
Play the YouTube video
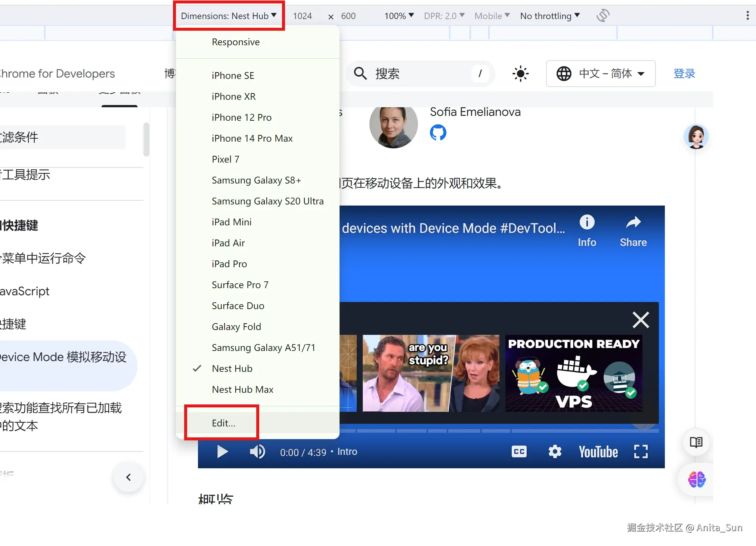[223, 452]
